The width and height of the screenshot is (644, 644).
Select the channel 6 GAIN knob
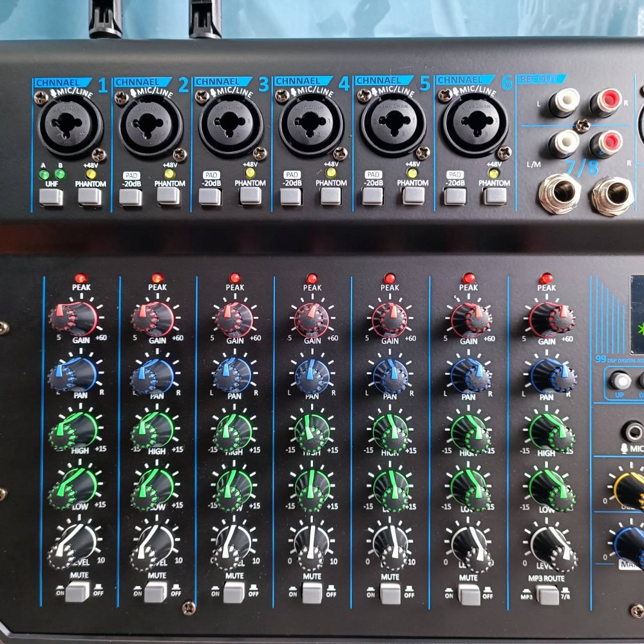(467, 317)
